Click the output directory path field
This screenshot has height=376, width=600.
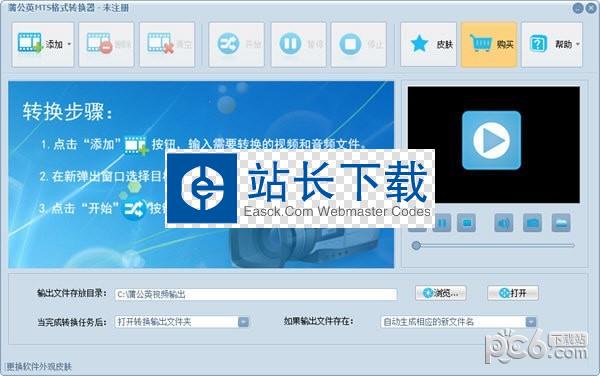tap(256, 294)
